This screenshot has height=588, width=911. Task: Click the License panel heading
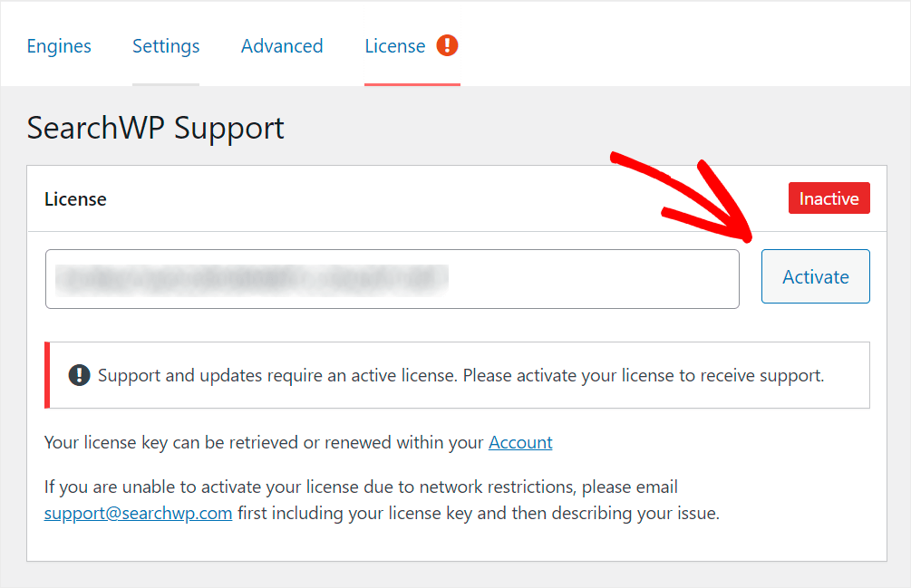[x=75, y=199]
